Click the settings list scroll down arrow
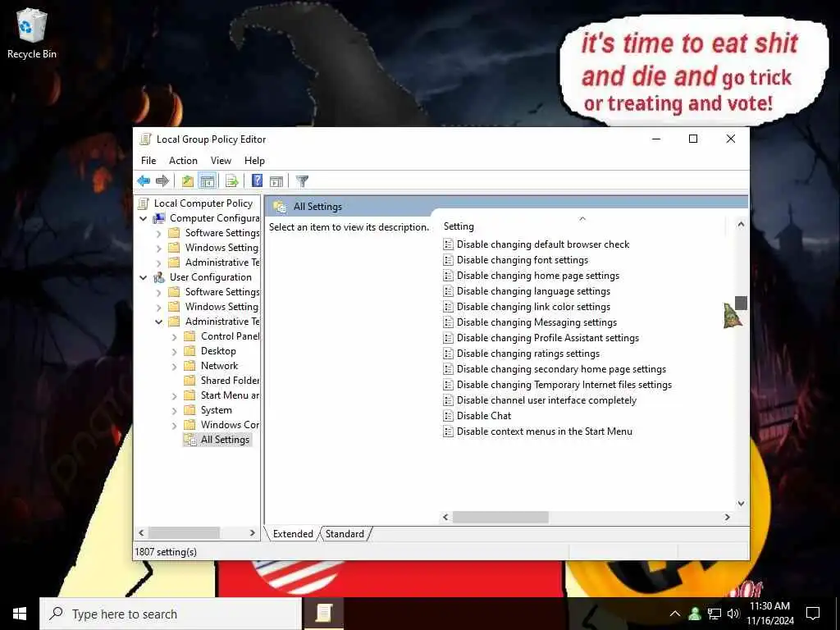The width and height of the screenshot is (840, 630). click(x=741, y=504)
